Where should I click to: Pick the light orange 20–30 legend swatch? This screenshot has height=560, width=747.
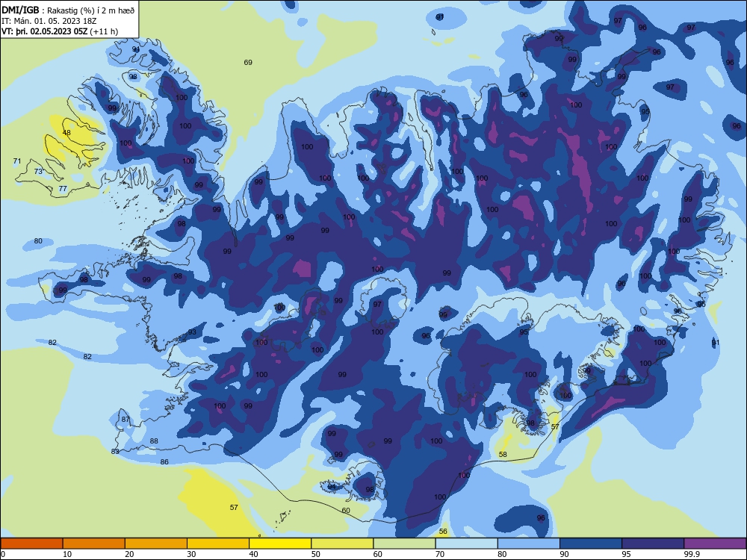pyautogui.click(x=156, y=544)
